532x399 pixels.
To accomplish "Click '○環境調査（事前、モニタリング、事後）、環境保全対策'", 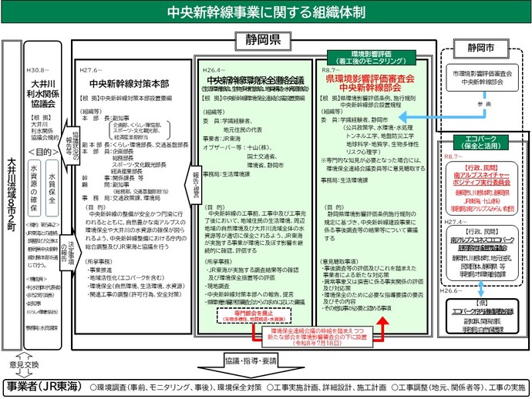I will coord(176,387).
